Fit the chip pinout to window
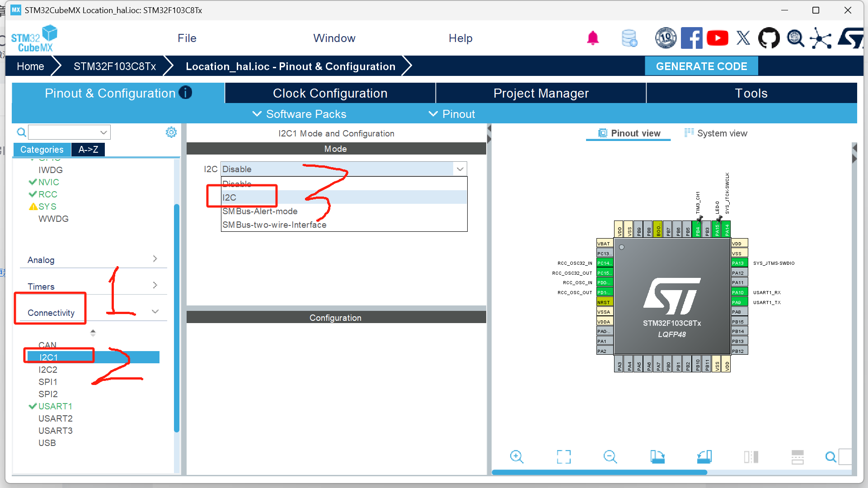The image size is (868, 488). pos(563,456)
